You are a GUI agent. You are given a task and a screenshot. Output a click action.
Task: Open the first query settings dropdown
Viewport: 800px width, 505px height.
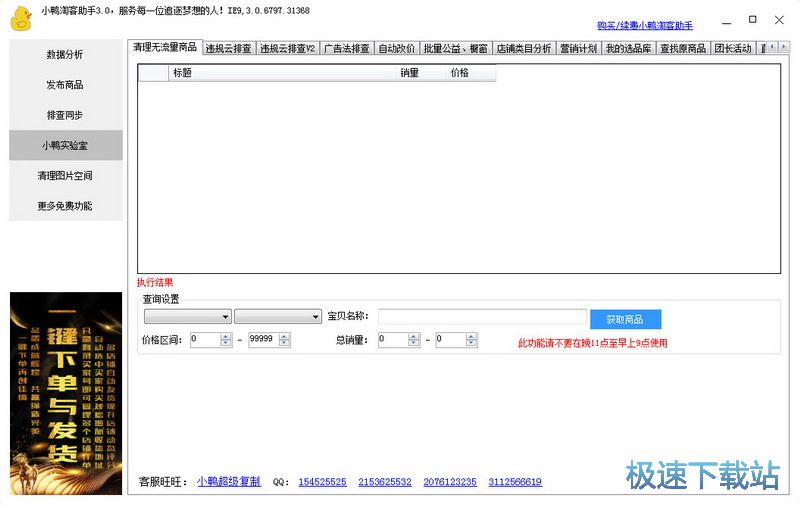coord(187,317)
